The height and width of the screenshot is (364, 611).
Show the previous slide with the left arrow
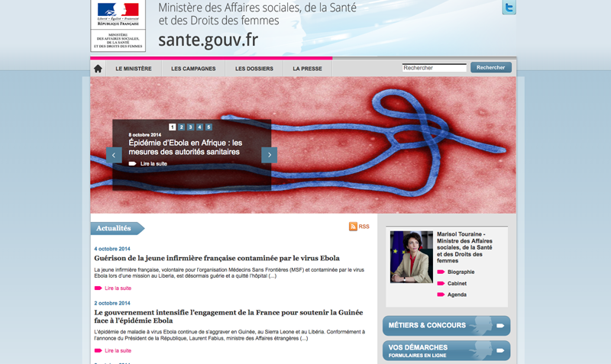click(115, 155)
